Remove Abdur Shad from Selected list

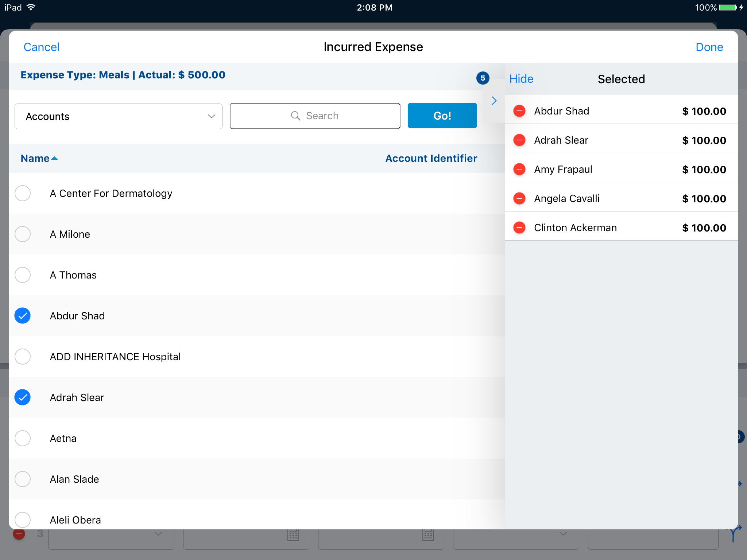519,111
